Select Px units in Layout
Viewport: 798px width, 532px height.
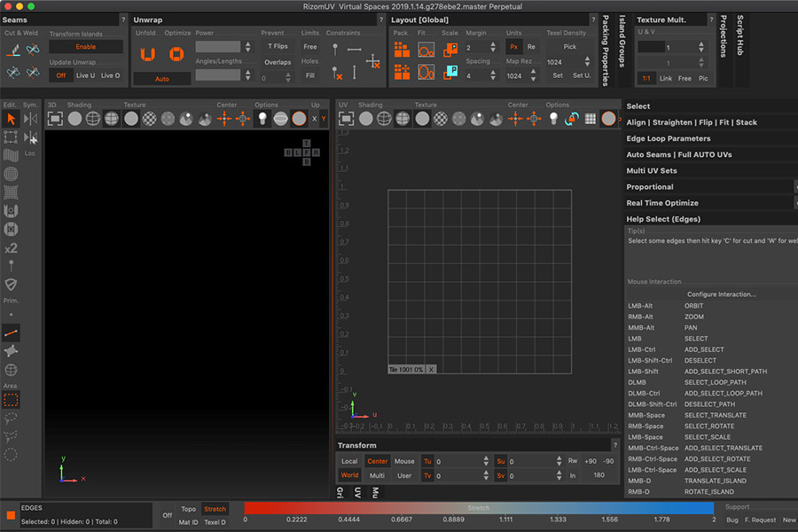[513, 47]
